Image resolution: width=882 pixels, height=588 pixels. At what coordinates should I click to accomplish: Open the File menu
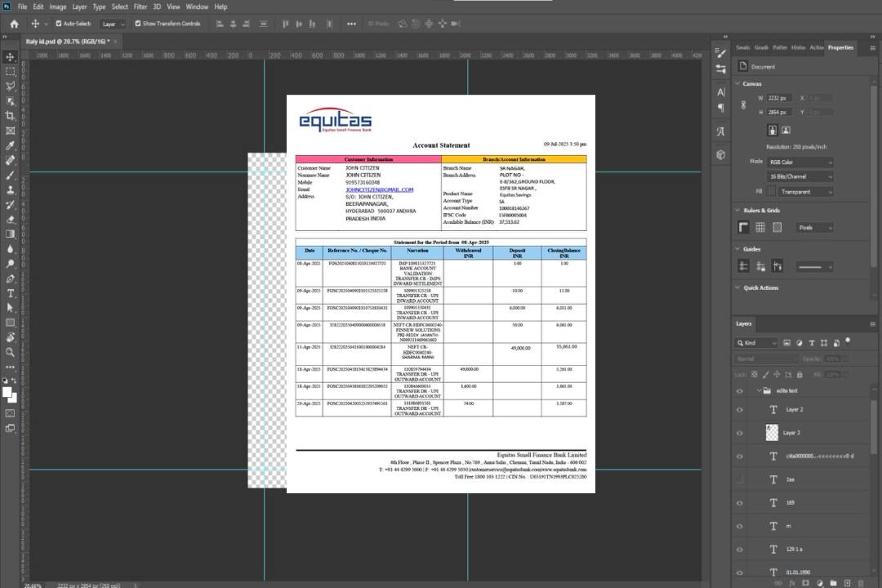click(23, 7)
